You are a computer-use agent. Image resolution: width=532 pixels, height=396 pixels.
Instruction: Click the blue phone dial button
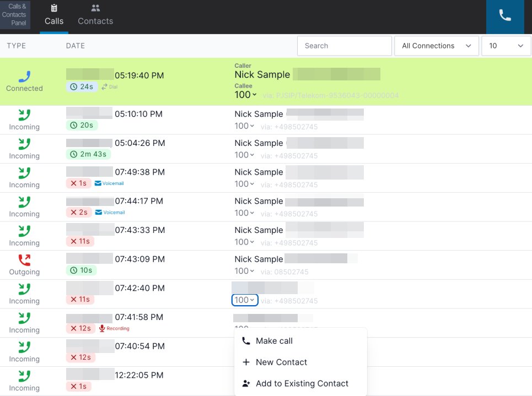pyautogui.click(x=505, y=17)
